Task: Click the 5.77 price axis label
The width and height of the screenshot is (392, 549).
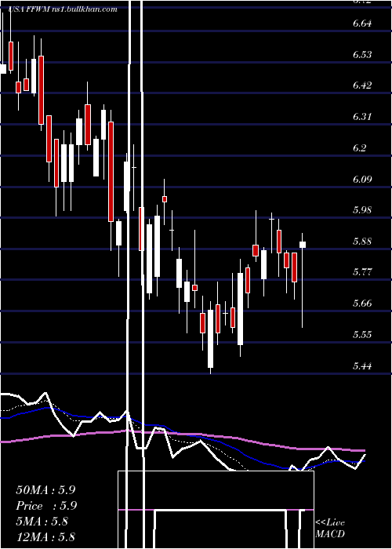Action: (x=362, y=272)
